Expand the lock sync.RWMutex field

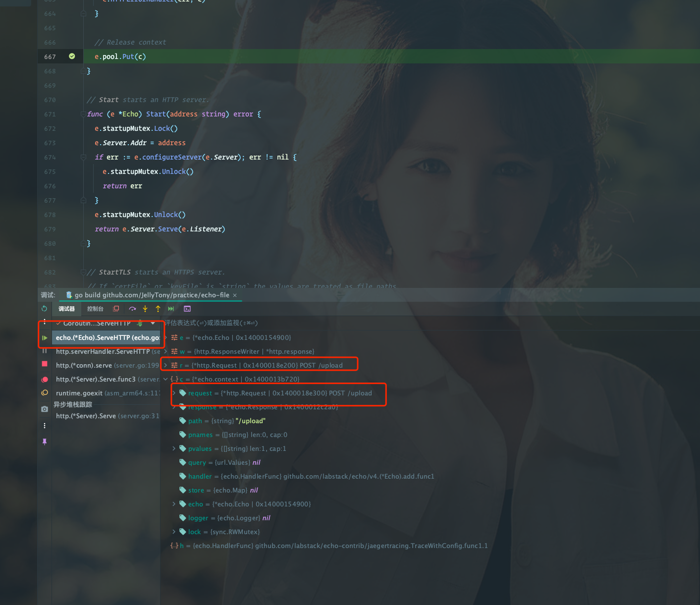pos(174,532)
